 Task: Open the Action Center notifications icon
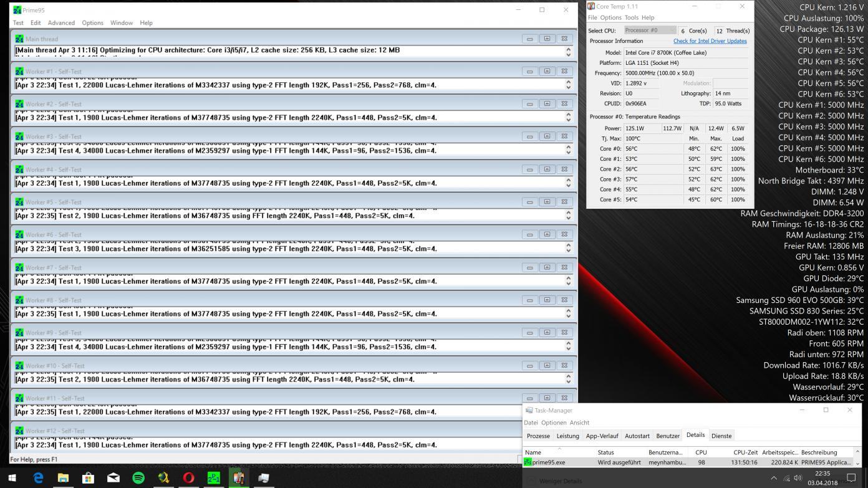(x=851, y=478)
